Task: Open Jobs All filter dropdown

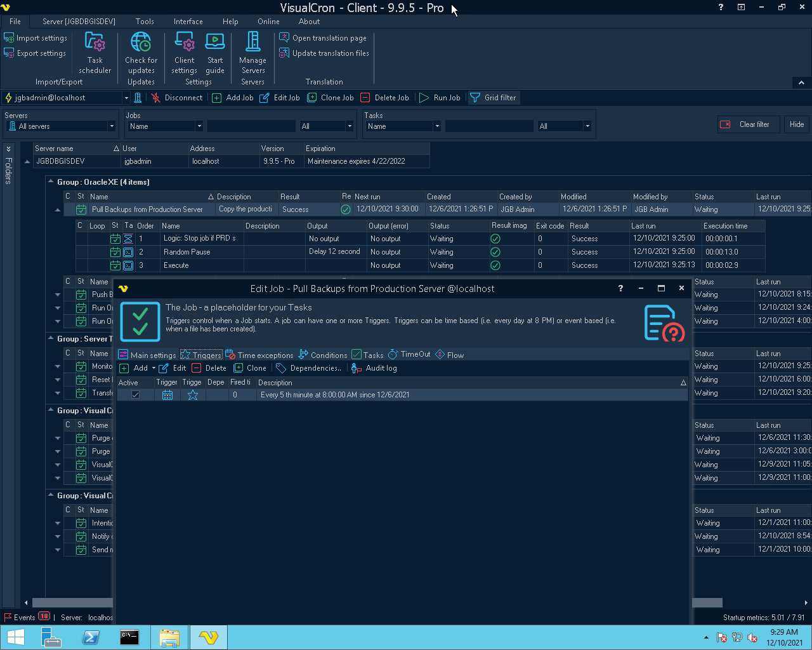Action: [349, 126]
